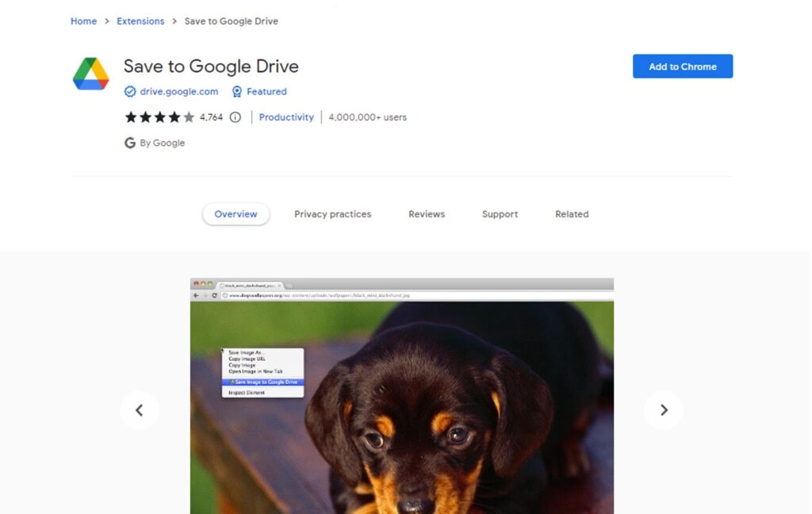The image size is (812, 514).
Task: Switch to the Support tab
Action: (x=500, y=214)
